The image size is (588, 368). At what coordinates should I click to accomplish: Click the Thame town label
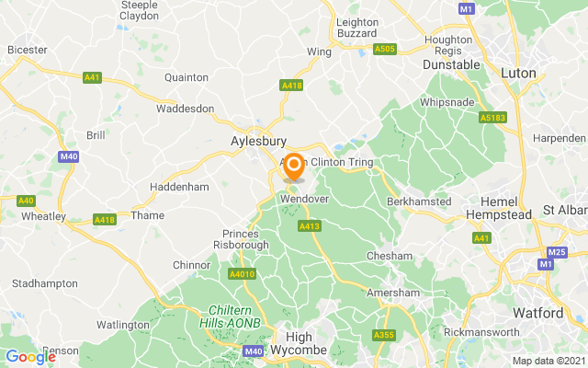coord(147,215)
